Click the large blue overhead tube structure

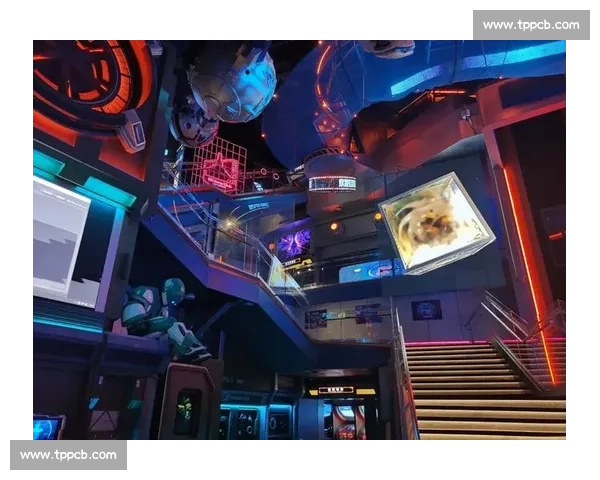tap(400, 90)
